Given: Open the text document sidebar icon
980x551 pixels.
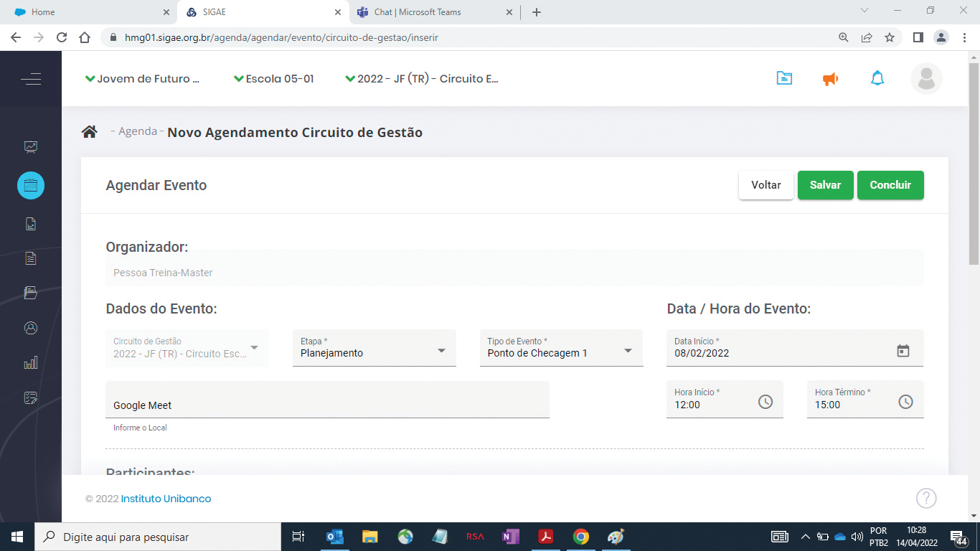Looking at the screenshot, I should 31,258.
